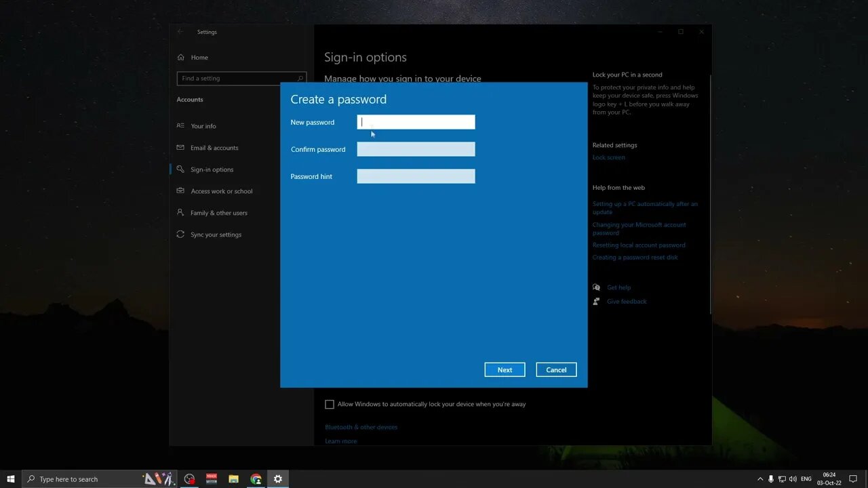The width and height of the screenshot is (868, 488).
Task: Click the magnifier icon in Find a setting
Action: pyautogui.click(x=300, y=79)
